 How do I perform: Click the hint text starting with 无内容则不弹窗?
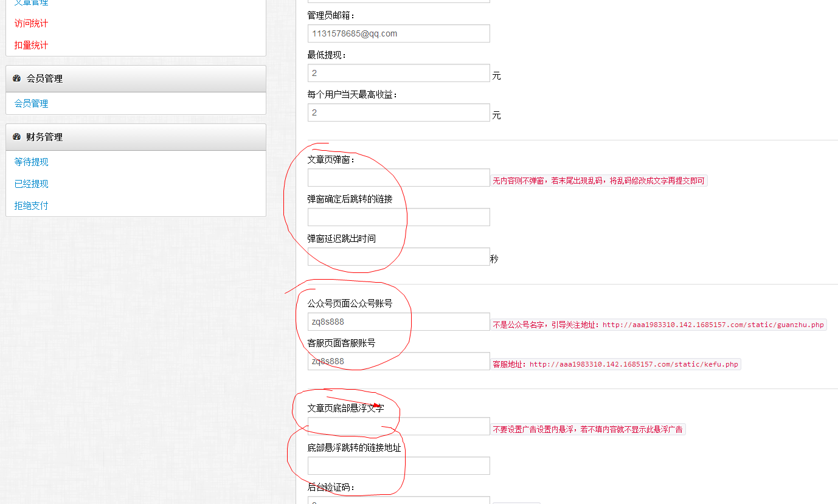click(599, 181)
